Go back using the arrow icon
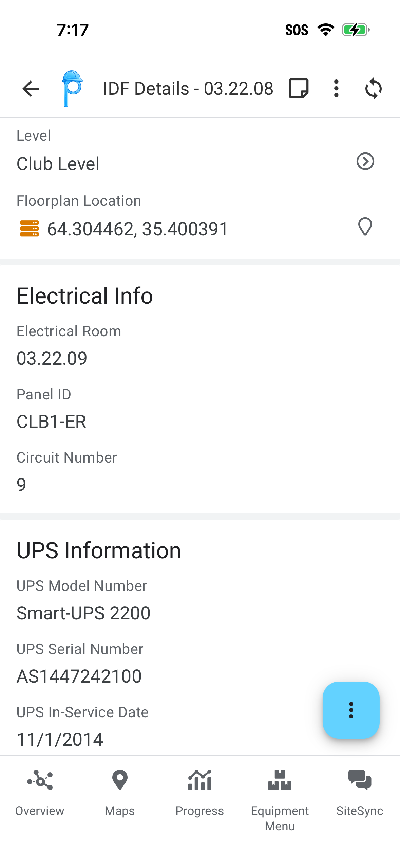Viewport: 400px width, 868px height. point(31,89)
